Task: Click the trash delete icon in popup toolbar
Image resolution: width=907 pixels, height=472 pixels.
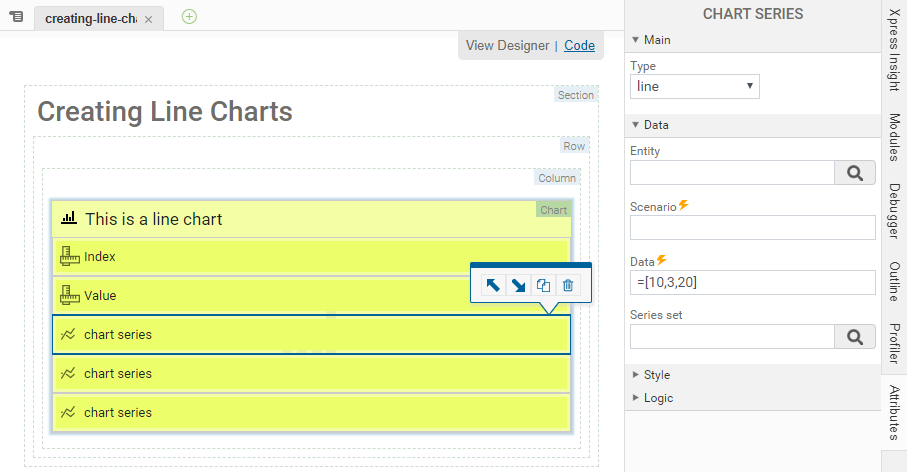Action: tap(568, 285)
